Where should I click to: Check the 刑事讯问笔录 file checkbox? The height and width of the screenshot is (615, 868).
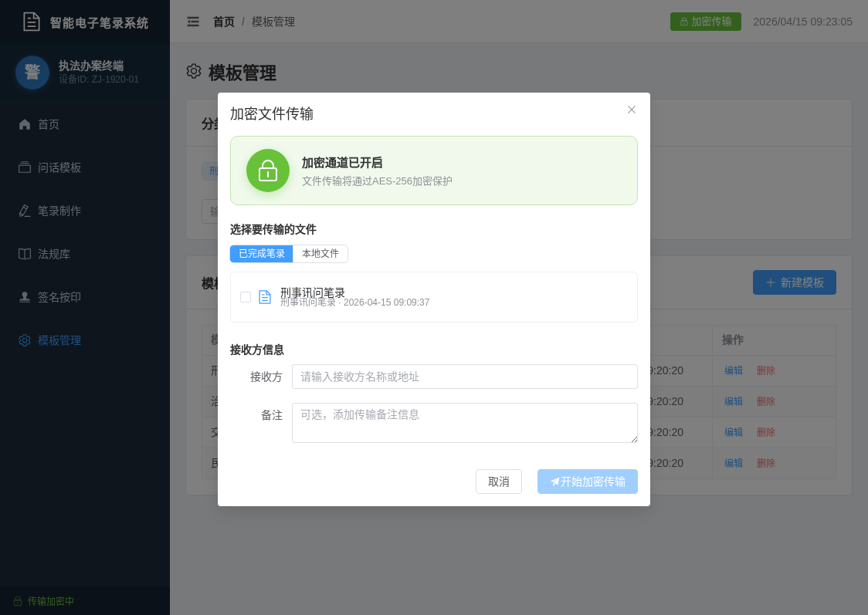tap(246, 296)
